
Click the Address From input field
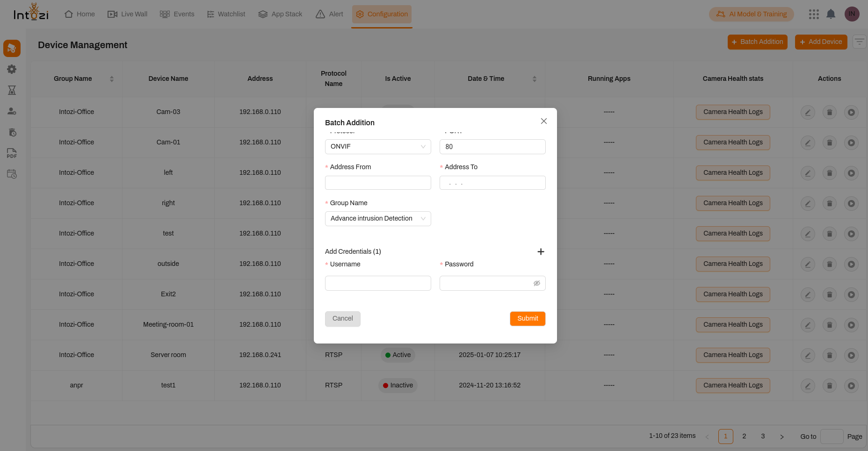pyautogui.click(x=377, y=183)
